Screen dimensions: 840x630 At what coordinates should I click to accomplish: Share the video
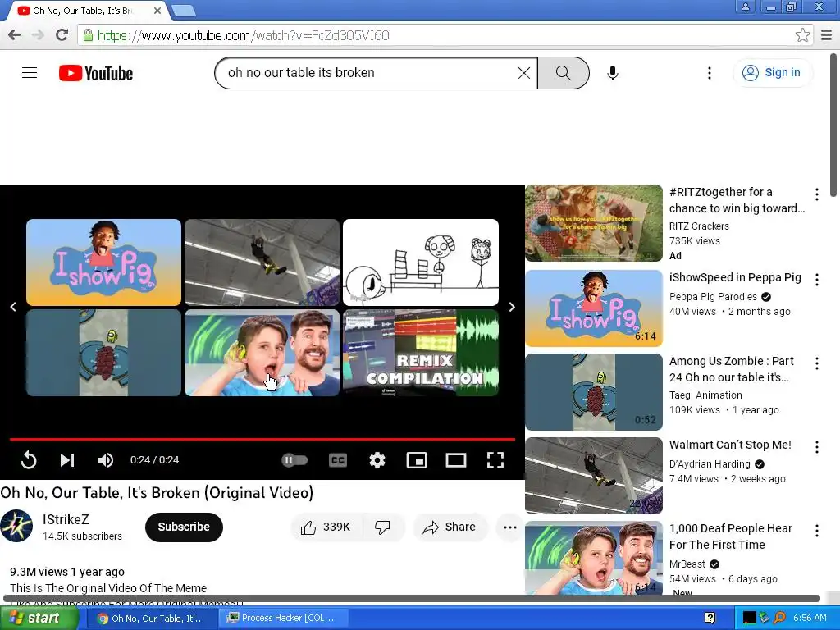(x=450, y=527)
